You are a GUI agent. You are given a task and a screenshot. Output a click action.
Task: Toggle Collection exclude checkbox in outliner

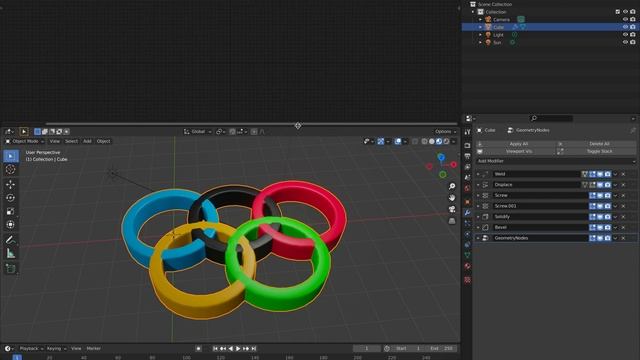pyautogui.click(x=618, y=12)
